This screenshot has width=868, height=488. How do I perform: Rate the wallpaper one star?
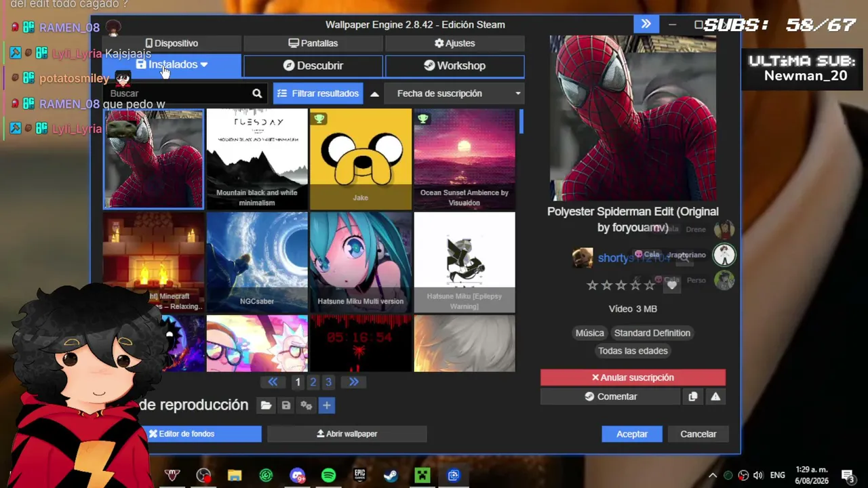tap(593, 285)
